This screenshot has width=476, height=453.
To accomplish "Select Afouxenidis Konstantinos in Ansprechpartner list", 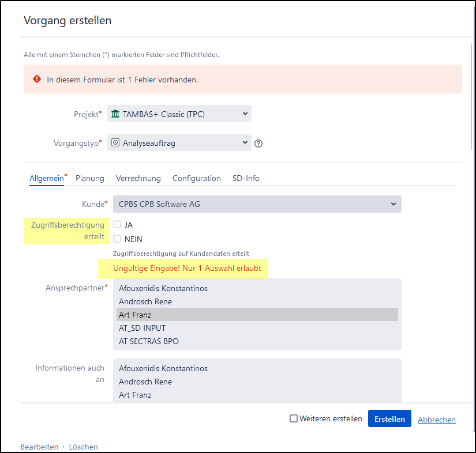I will [257, 288].
